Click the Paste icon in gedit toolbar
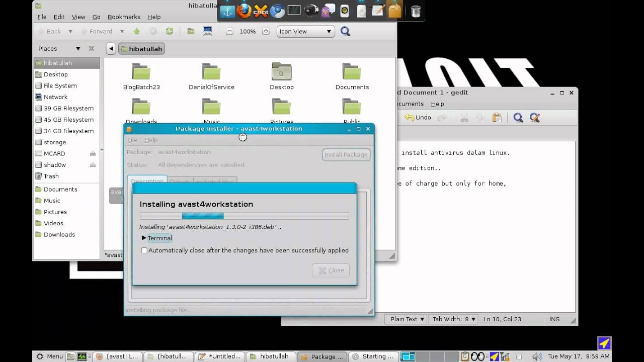The width and height of the screenshot is (644, 362). (x=497, y=117)
